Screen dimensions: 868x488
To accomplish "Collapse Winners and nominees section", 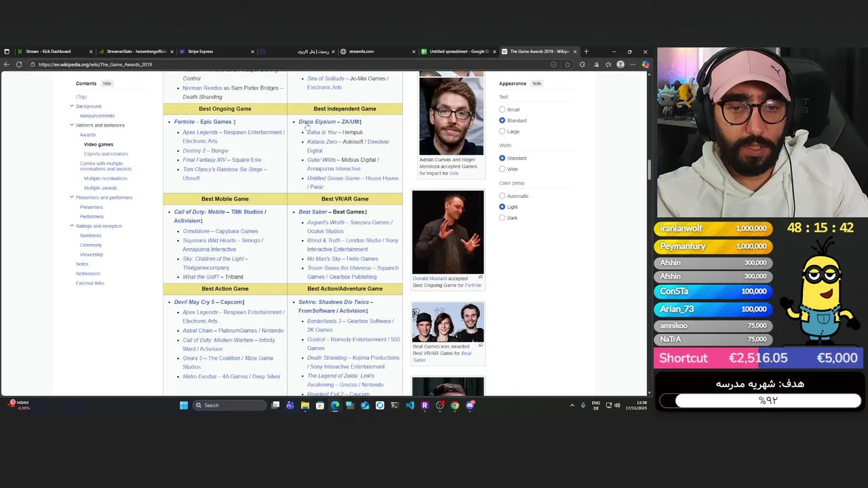I will (71, 125).
